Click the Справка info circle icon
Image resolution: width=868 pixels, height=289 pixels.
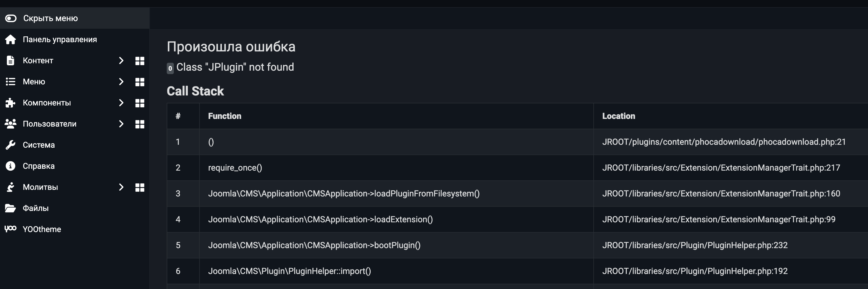11,166
